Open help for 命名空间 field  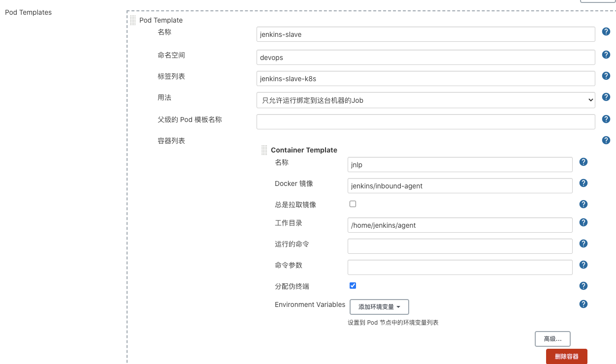[x=606, y=55]
